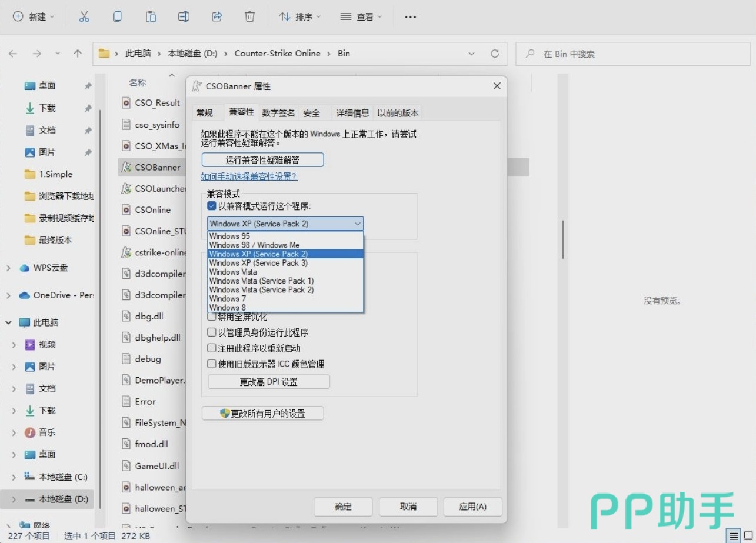The image size is (756, 543).
Task: Choose Windows 8 from the list
Action: point(285,308)
